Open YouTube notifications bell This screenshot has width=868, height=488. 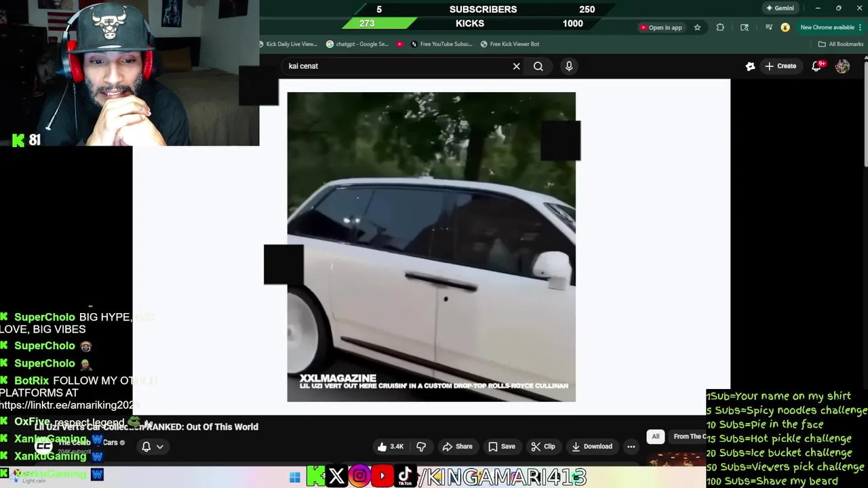click(x=817, y=66)
